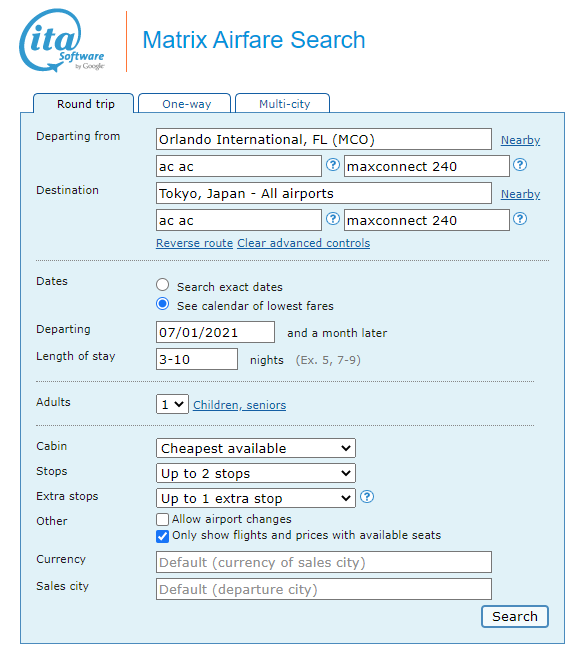Switch to the Multi-city tab
Screen dimensions: 571x667
click(283, 103)
